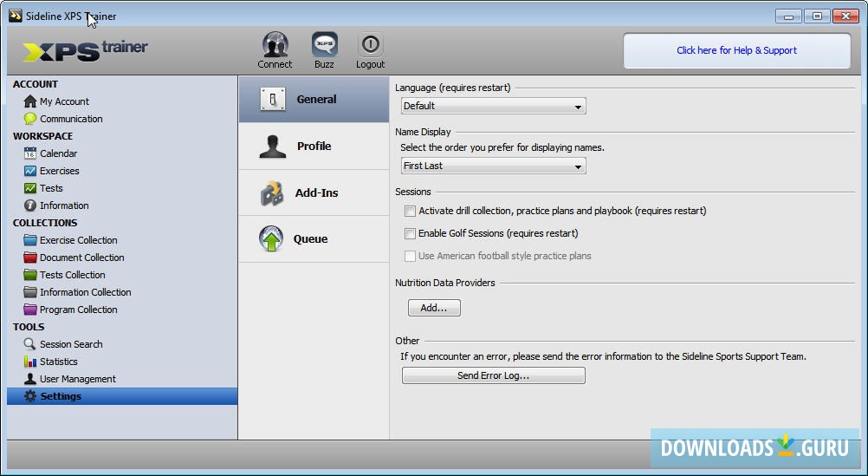This screenshot has height=476, width=868.
Task: Click the Add-Ins puzzle icon
Action: [272, 192]
